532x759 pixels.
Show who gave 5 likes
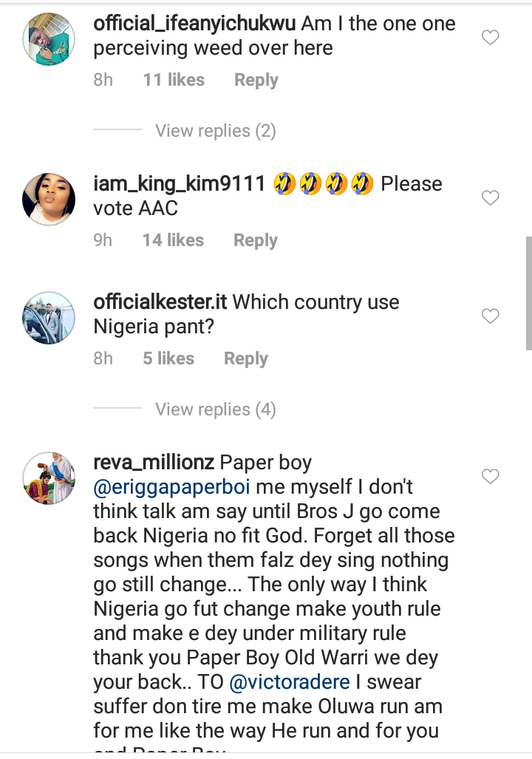point(168,358)
